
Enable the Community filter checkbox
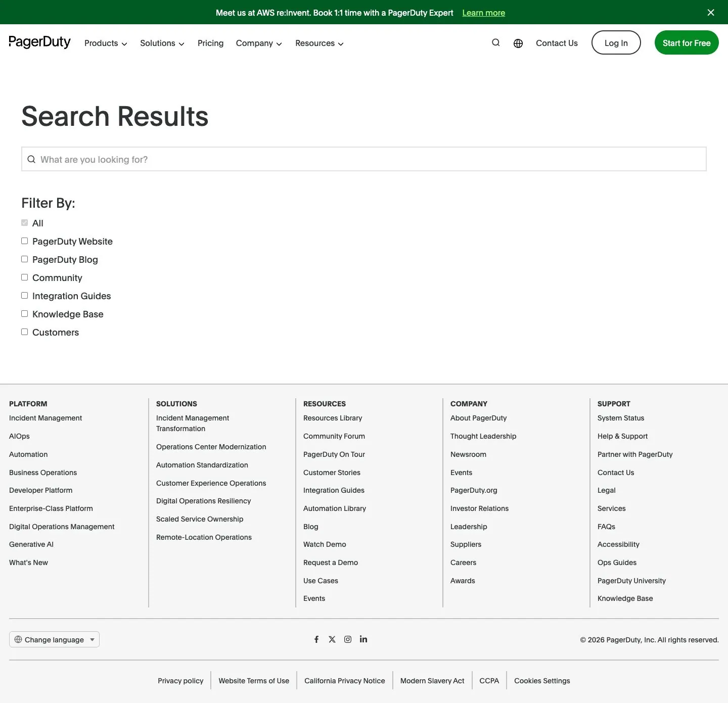tap(24, 277)
